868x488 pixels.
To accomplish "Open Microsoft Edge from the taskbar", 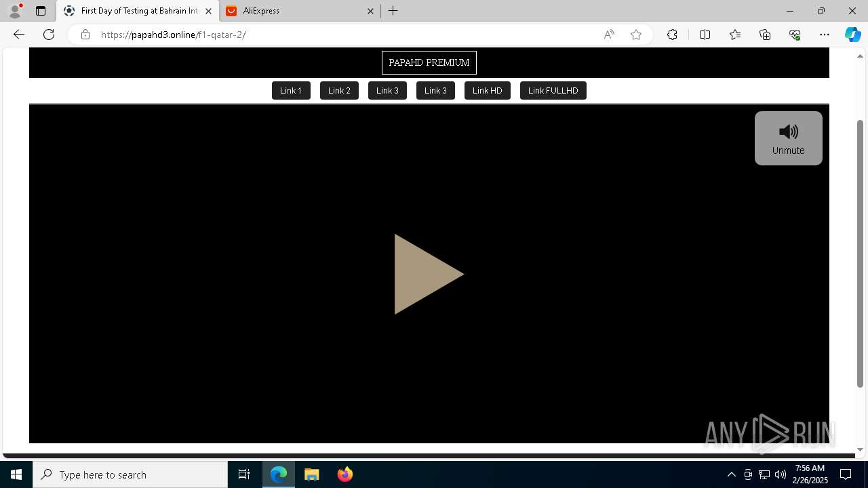I will 279,474.
